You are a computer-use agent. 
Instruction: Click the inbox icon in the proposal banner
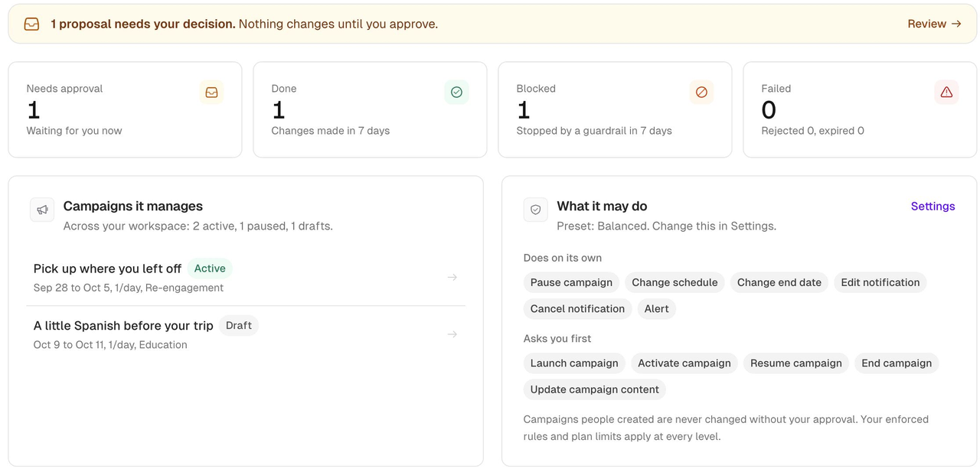[x=31, y=24]
